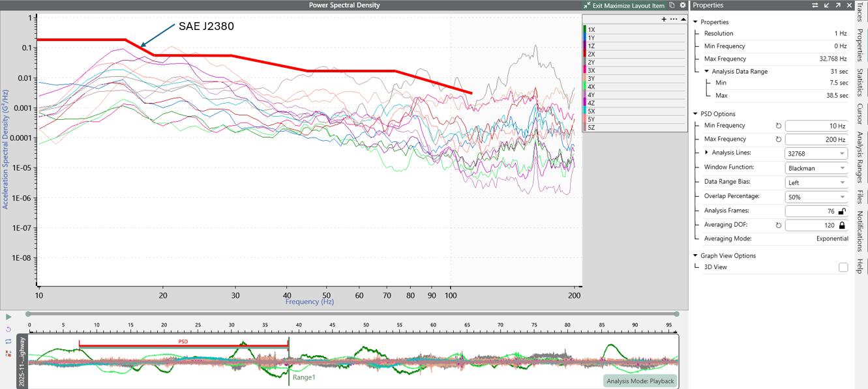Switch to the Statistics side tab
The image size is (868, 389).
click(x=860, y=83)
